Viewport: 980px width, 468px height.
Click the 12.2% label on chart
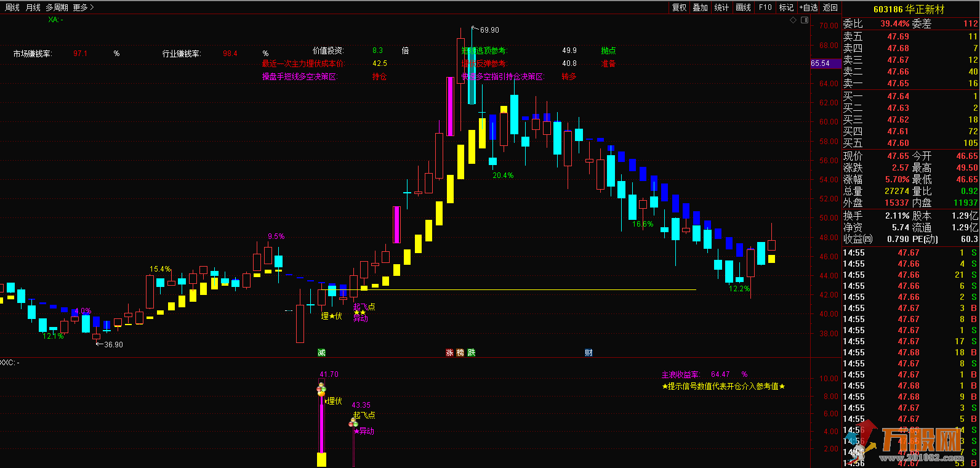pyautogui.click(x=739, y=289)
